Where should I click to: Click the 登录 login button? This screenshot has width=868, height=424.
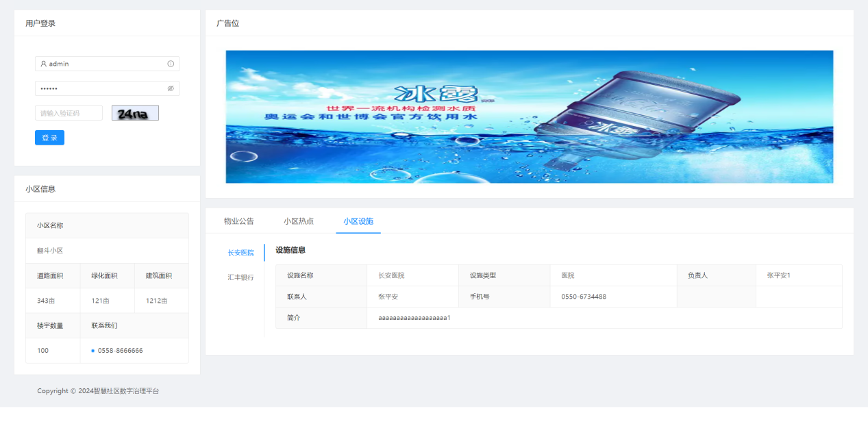tap(49, 138)
